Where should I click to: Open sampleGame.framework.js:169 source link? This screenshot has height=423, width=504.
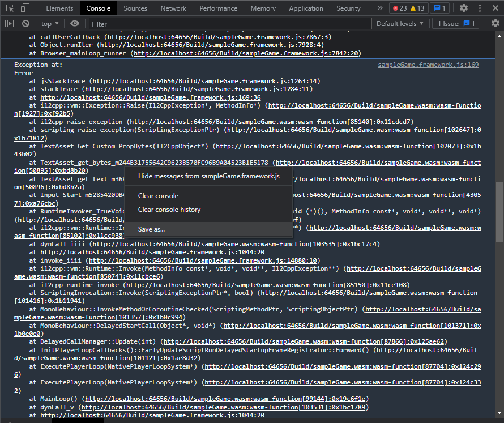pos(428,65)
